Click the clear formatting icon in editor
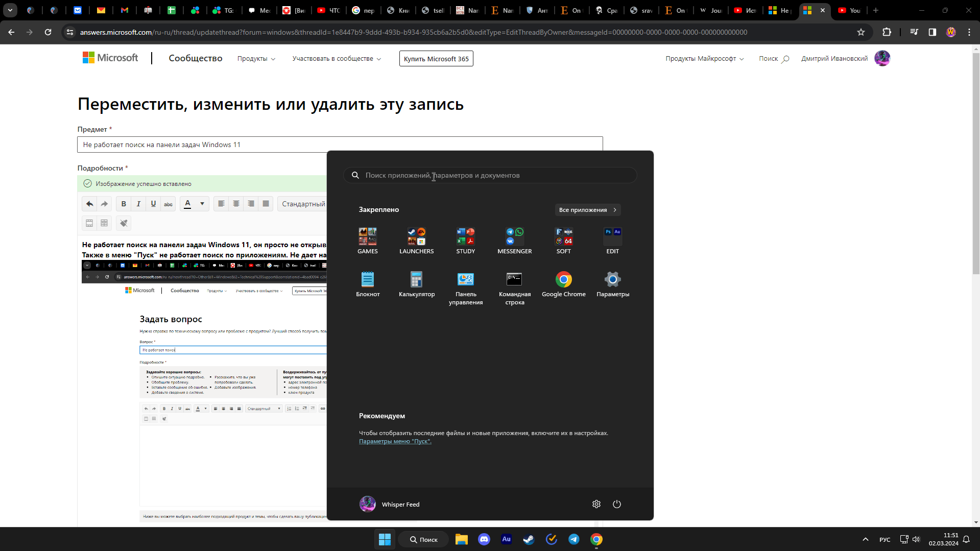The image size is (980, 551). click(124, 223)
